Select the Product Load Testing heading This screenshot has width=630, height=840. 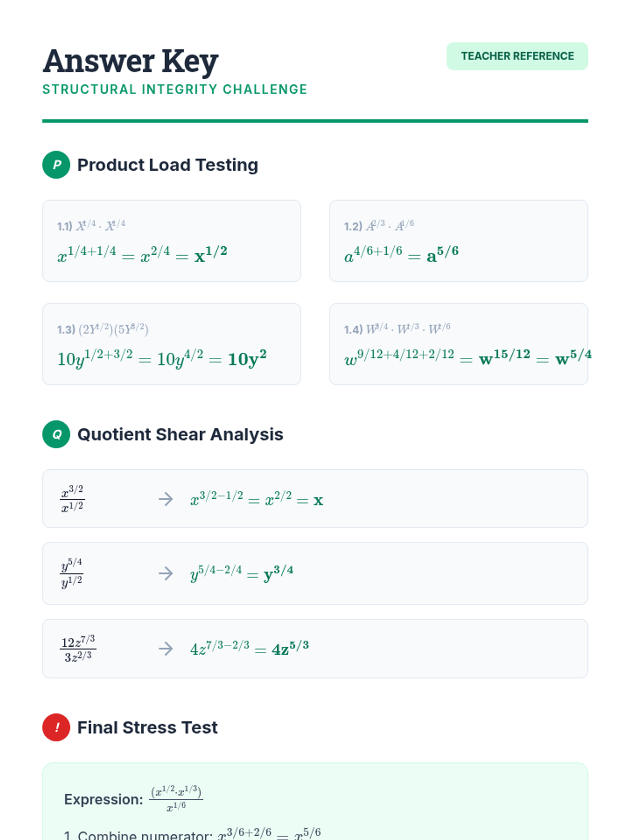point(167,165)
